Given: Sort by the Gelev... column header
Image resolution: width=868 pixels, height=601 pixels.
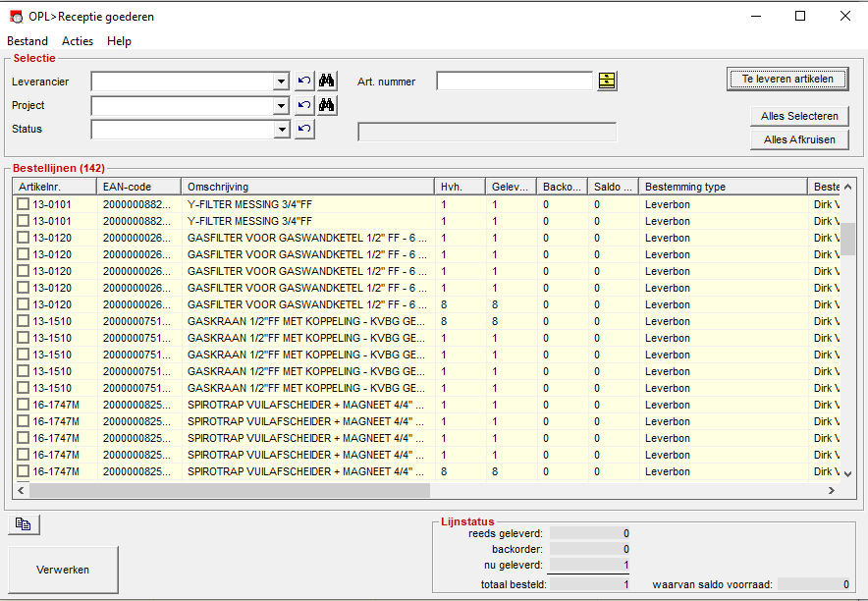Looking at the screenshot, I should pos(511,187).
